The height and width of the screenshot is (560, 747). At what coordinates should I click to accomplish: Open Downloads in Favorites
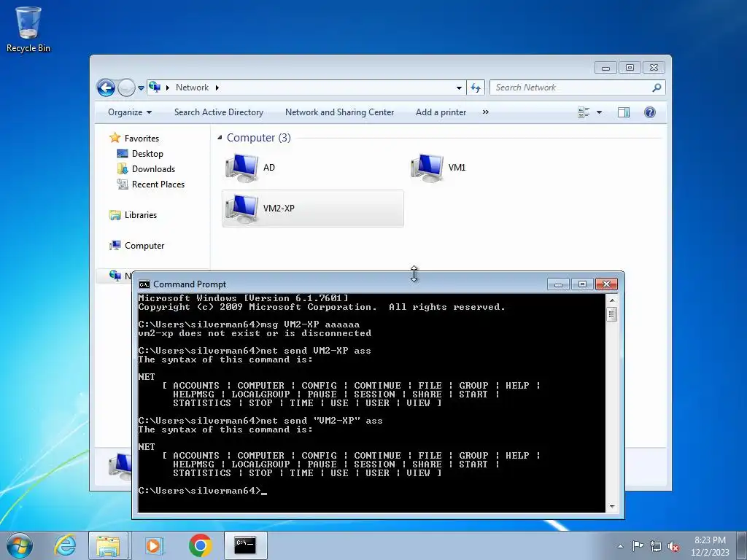[x=146, y=169]
